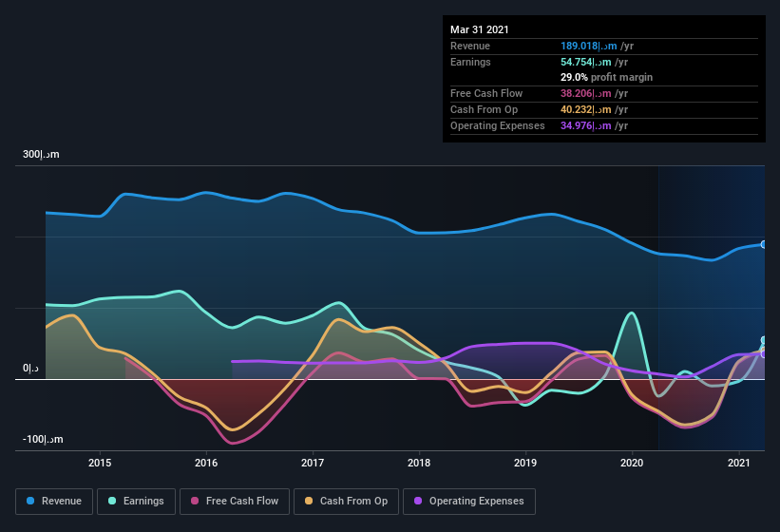Click the Free Cash Flow row label in tooltip
Viewport: 780px width, 532px height.
486,93
